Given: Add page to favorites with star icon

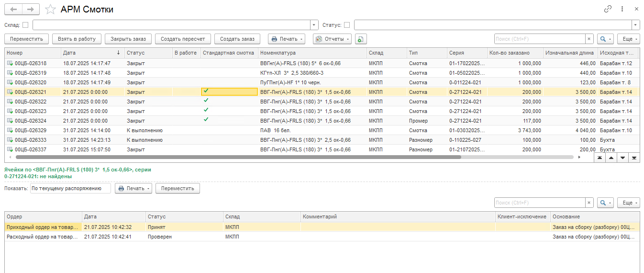Looking at the screenshot, I should point(50,9).
